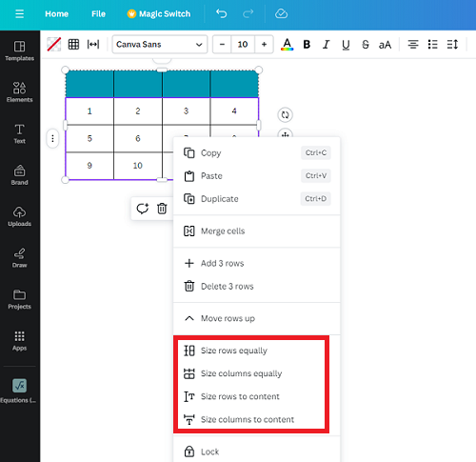Click table cell containing 4
This screenshot has width=476, height=462.
click(234, 111)
